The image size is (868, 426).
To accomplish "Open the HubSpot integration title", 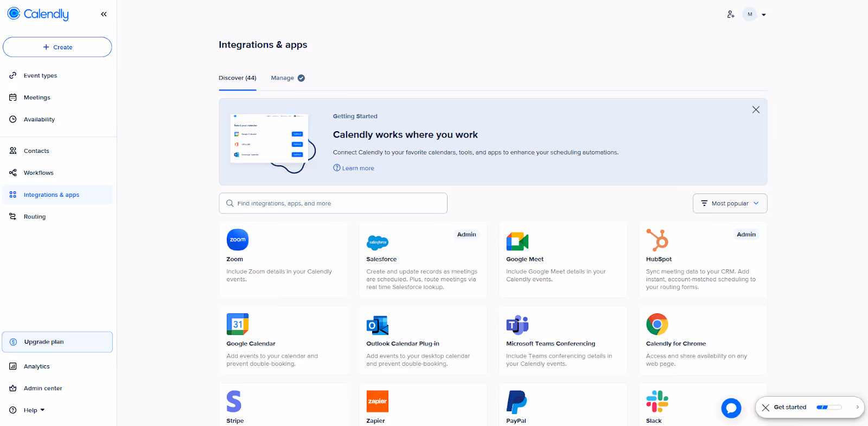I will [659, 259].
